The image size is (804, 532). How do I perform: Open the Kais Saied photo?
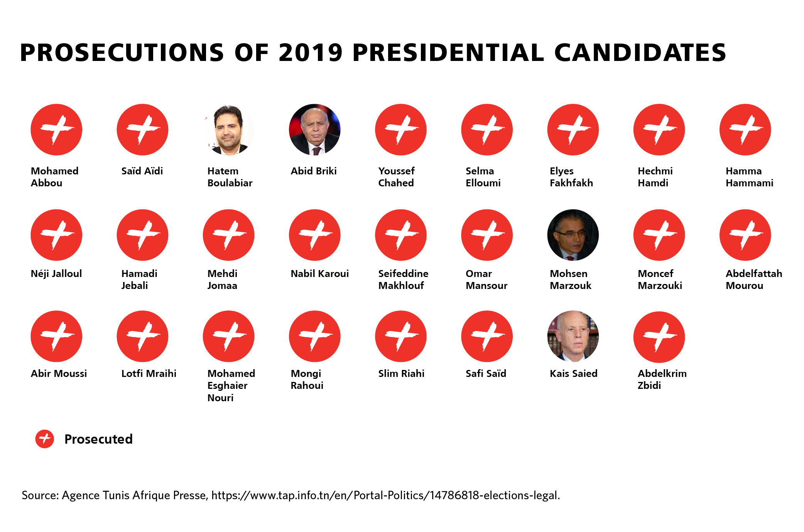[573, 336]
